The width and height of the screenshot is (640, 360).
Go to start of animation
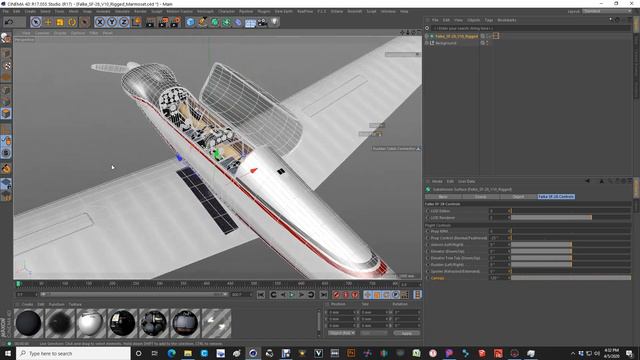tap(261, 294)
